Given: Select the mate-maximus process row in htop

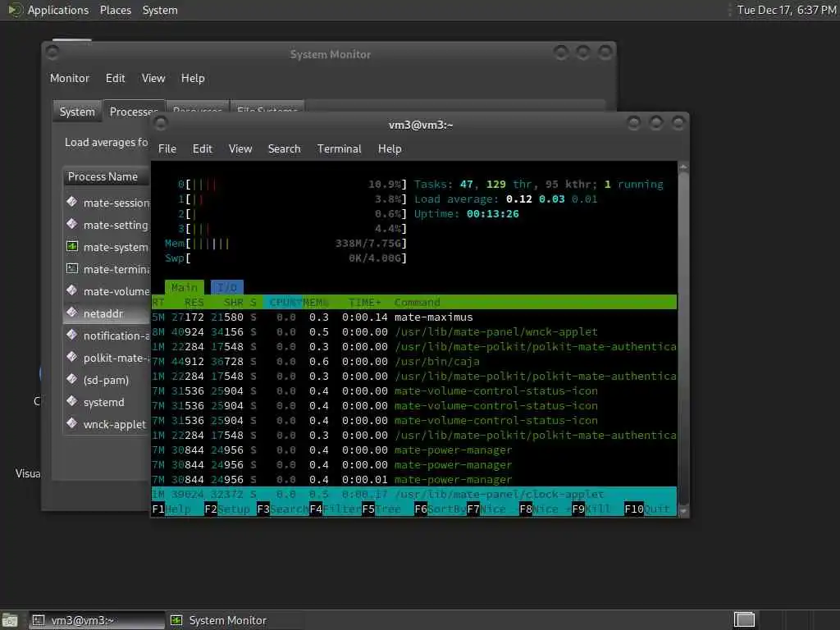Looking at the screenshot, I should pos(414,317).
